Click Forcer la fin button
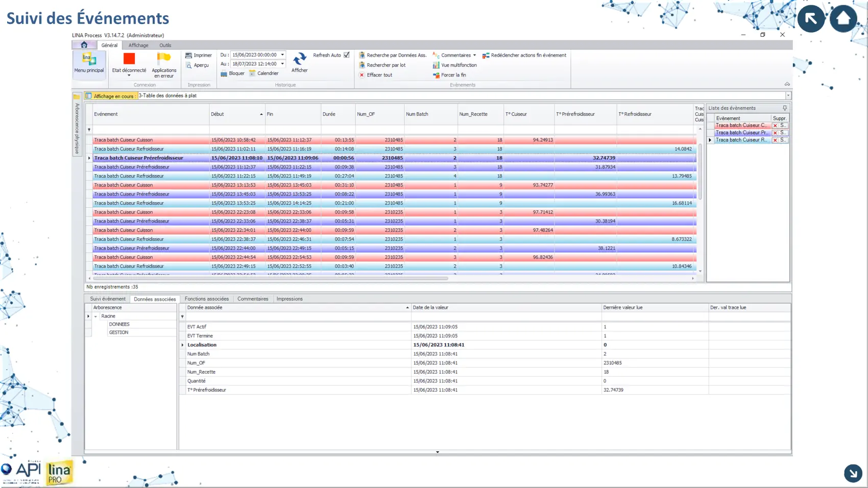Viewport: 868px width, 488px height. click(x=453, y=75)
